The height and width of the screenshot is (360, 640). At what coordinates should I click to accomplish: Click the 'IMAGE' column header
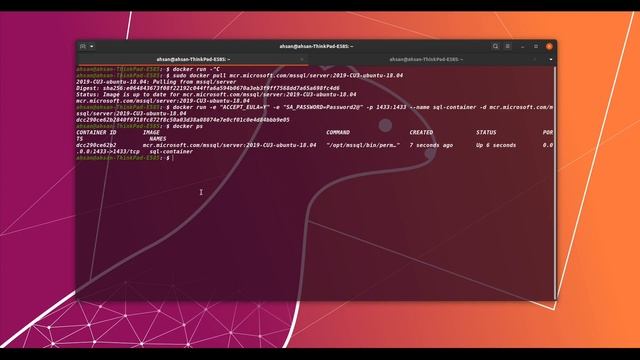151,133
